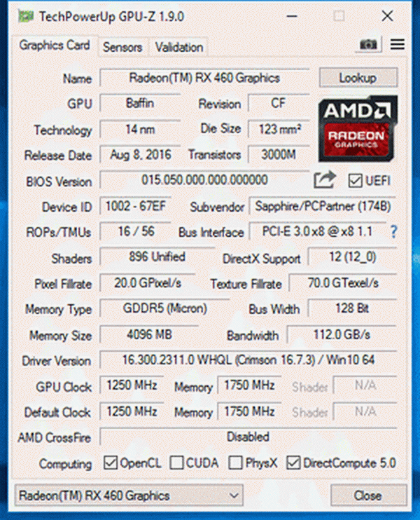Click the ROPs/TMUs value 16 / 56
Viewport: 420px width, 520px height.
tap(135, 231)
